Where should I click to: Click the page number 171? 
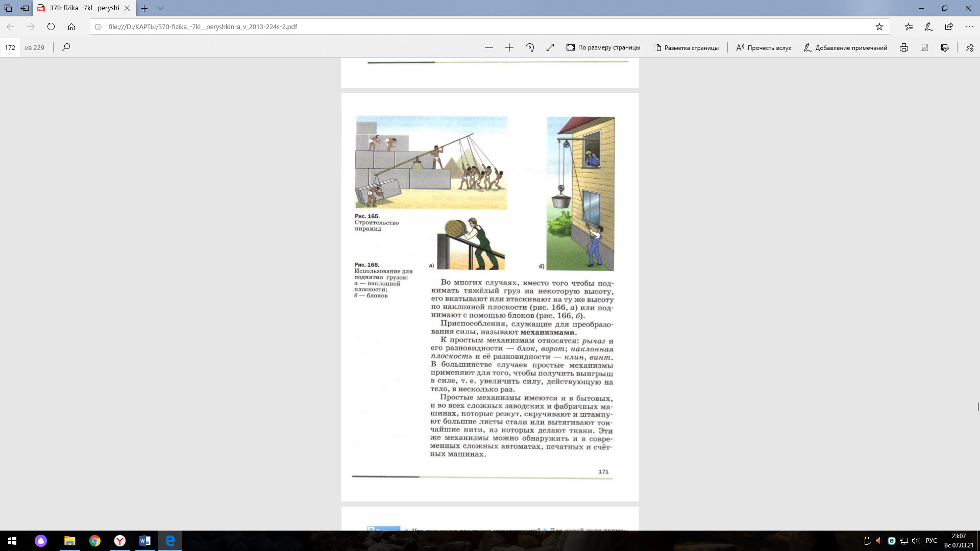point(603,471)
